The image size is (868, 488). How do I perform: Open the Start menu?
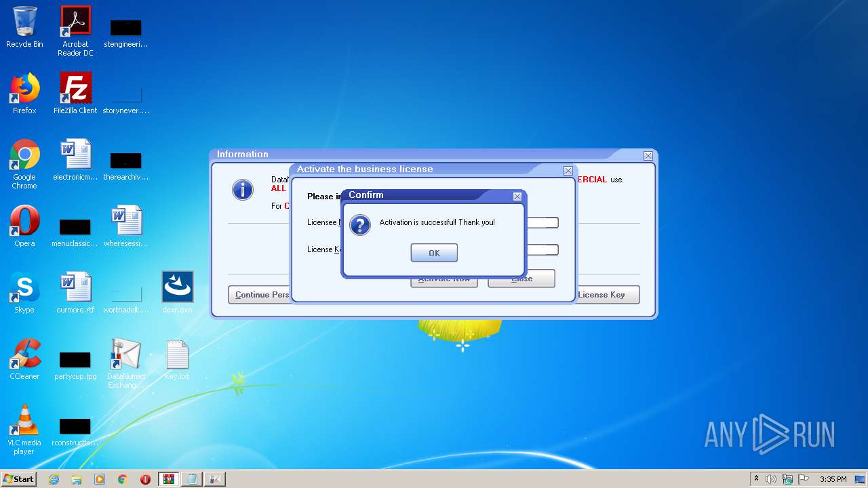[19, 479]
